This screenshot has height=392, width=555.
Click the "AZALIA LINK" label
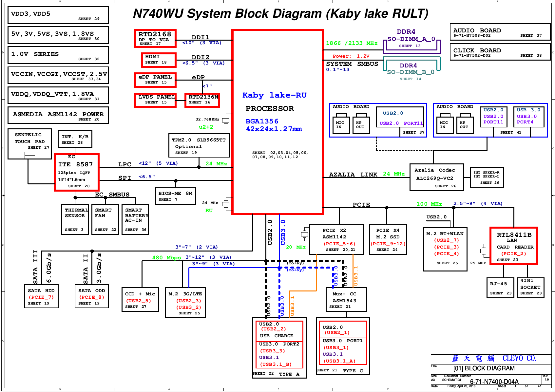click(x=353, y=175)
